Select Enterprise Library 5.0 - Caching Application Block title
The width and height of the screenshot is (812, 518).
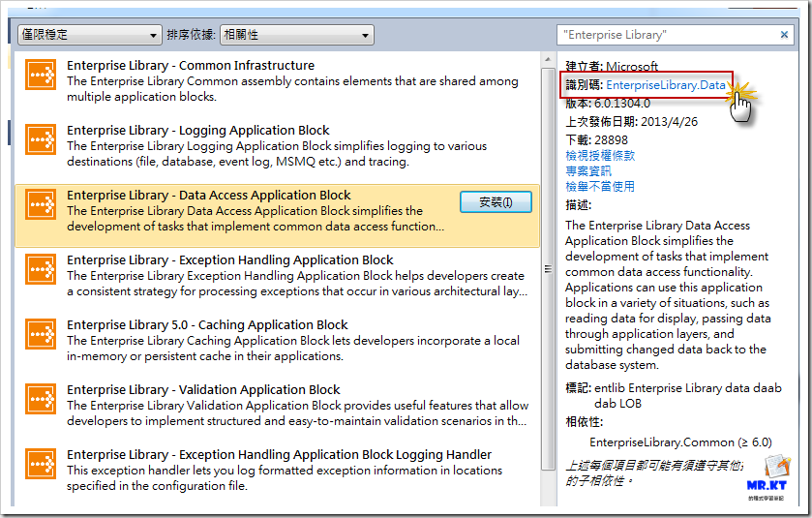click(x=207, y=324)
